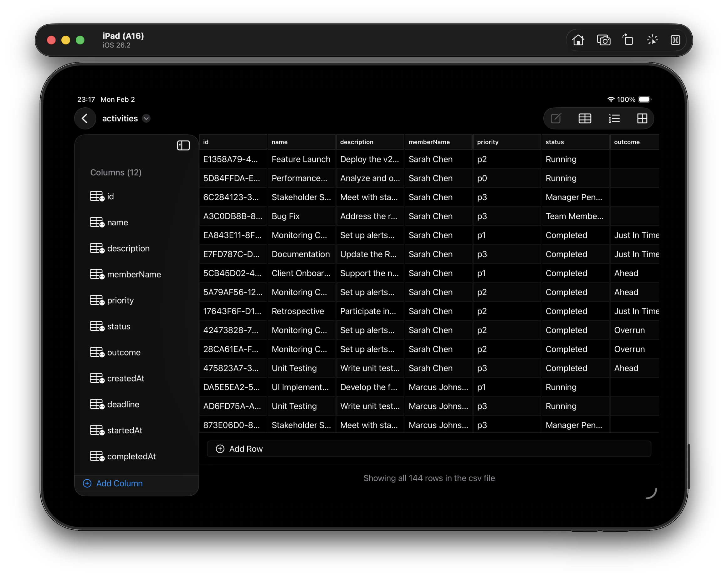The image size is (728, 582).
Task: Go back using the chevron arrow
Action: tap(85, 119)
